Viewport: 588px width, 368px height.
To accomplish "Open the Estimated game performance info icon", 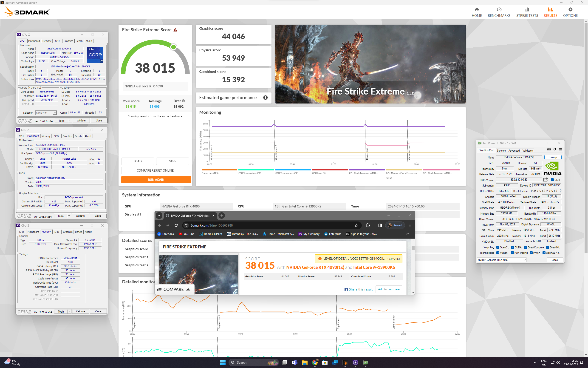I will point(265,98).
